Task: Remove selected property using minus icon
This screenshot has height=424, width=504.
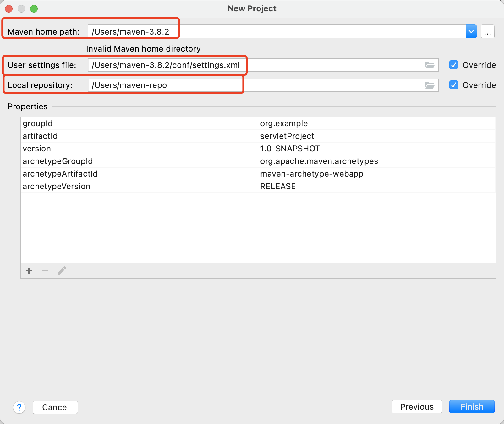Action: tap(45, 270)
